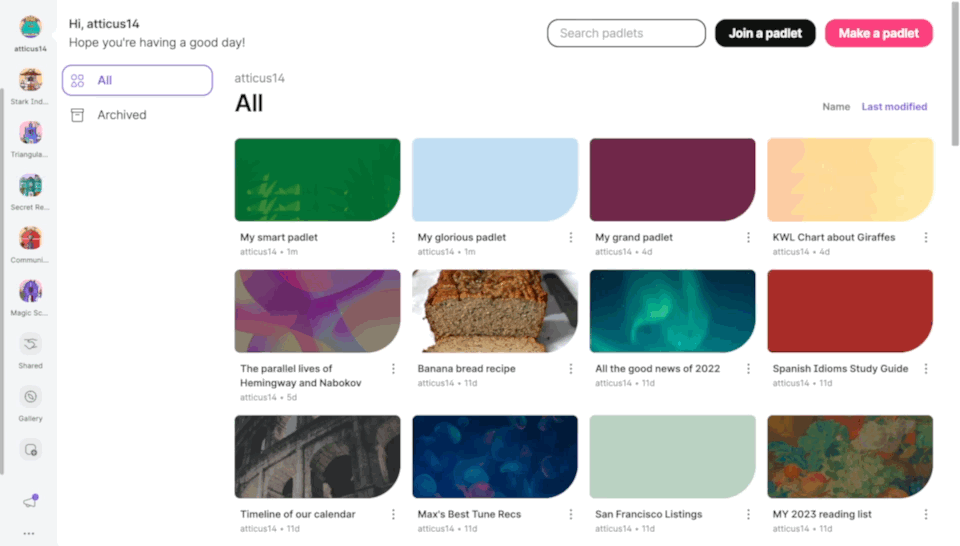This screenshot has width=960, height=546.
Task: Sort padlets by Name
Action: click(836, 107)
